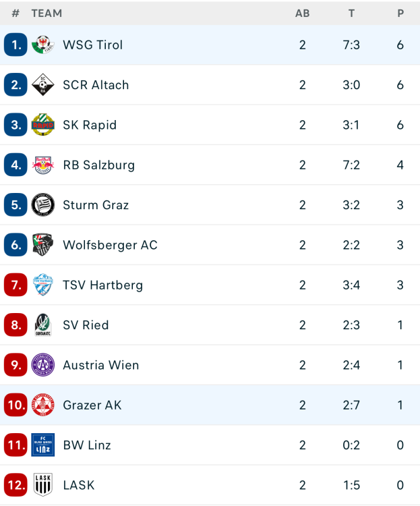
Task: Click the Austria Wien club logo
Action: click(42, 365)
